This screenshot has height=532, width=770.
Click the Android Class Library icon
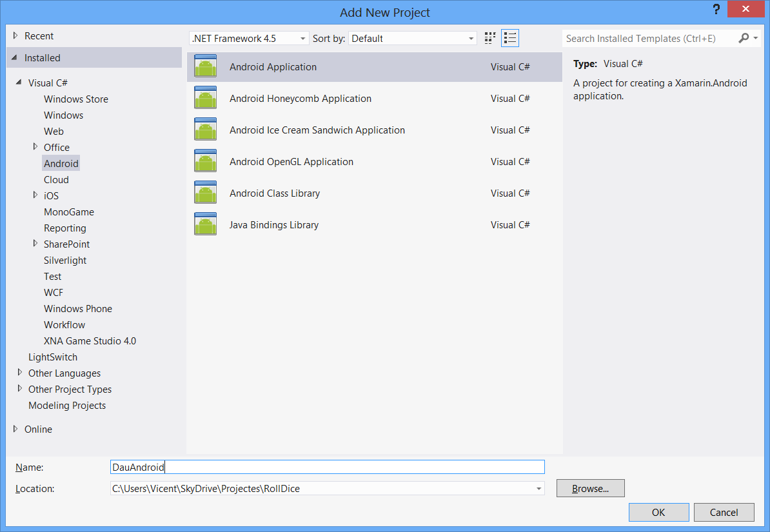[x=205, y=193]
